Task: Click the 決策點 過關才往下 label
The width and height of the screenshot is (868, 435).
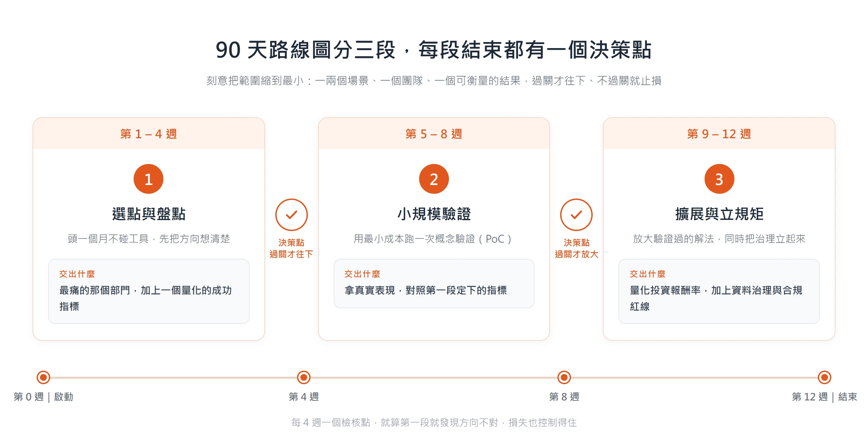Action: (x=291, y=248)
